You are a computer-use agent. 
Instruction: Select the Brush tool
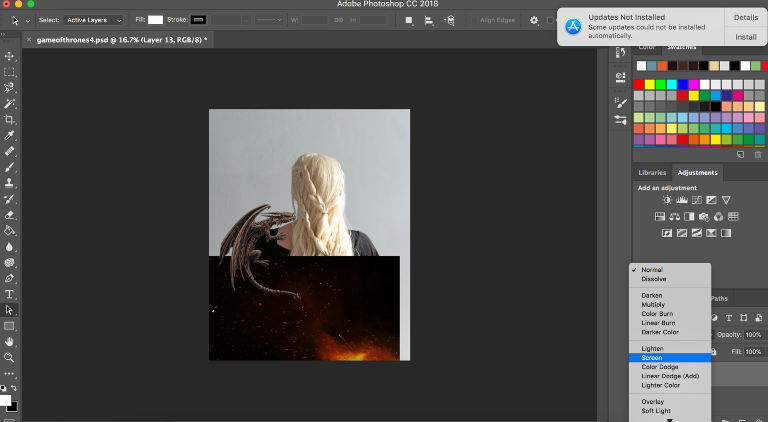[x=9, y=167]
